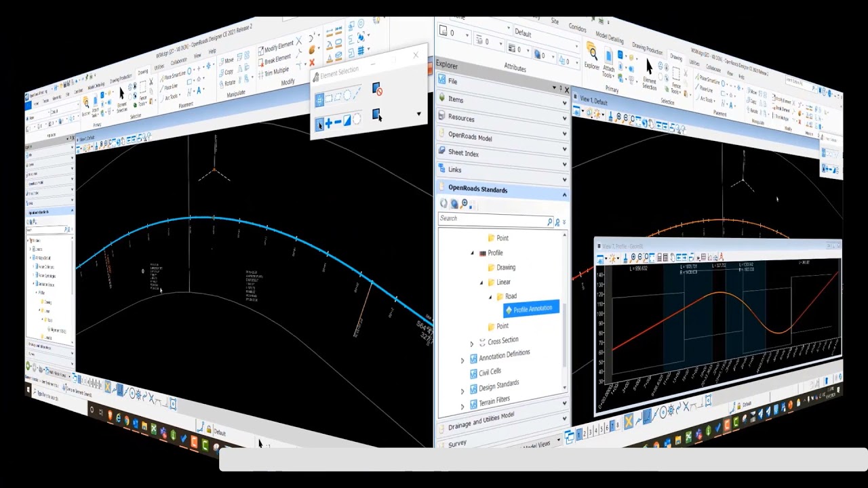
Task: Click Adjust Brightness sun icon in Profile view
Action: point(613,258)
